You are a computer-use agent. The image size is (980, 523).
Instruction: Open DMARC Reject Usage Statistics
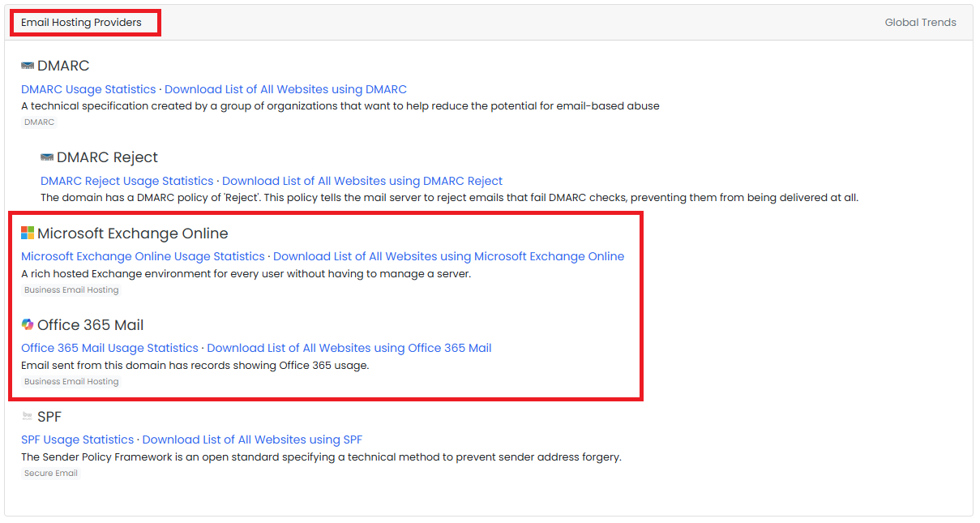[x=127, y=181]
